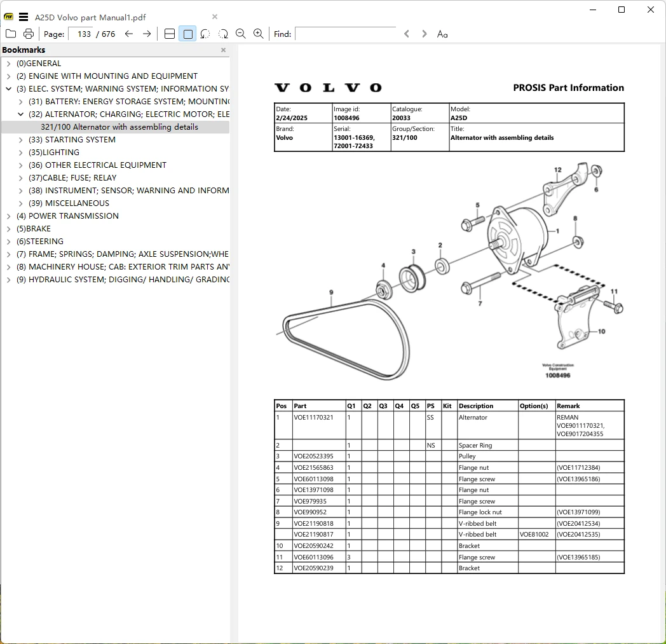Screen dimensions: 666x644
Task: Zoom out with the minus magnifier
Action: [x=240, y=34]
